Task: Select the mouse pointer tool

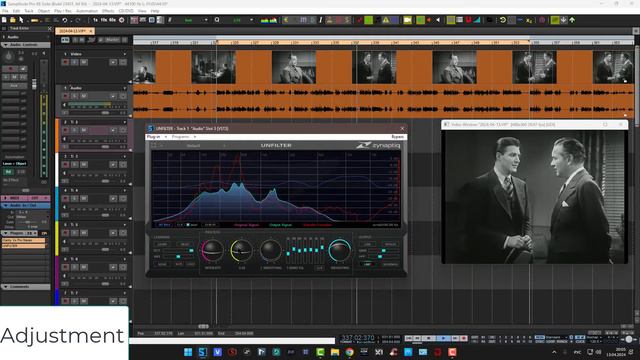Action: [x=21, y=20]
